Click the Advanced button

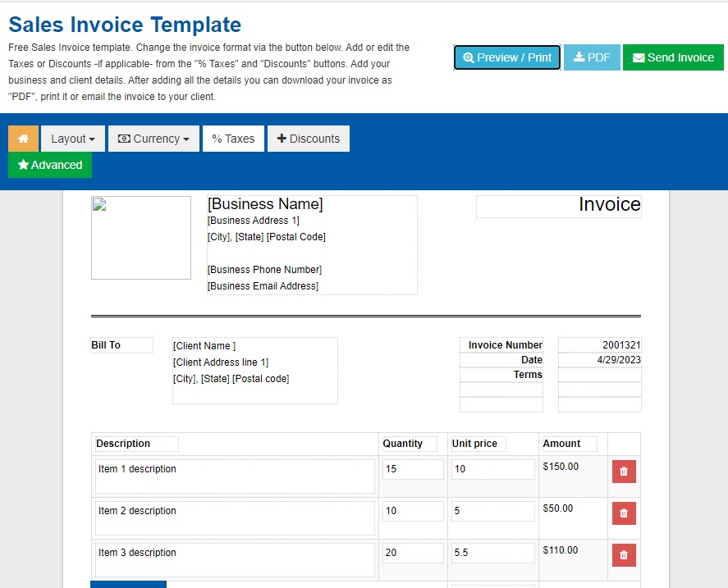click(50, 165)
